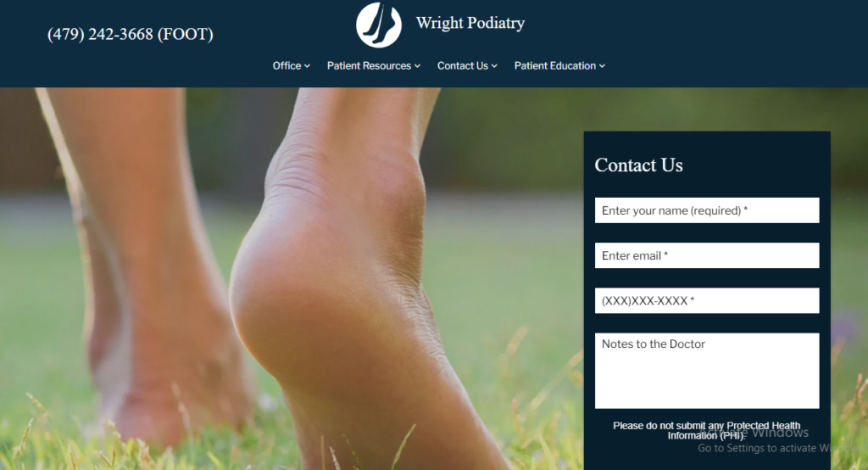This screenshot has width=868, height=470.
Task: Open the Office menu
Action: (x=287, y=66)
